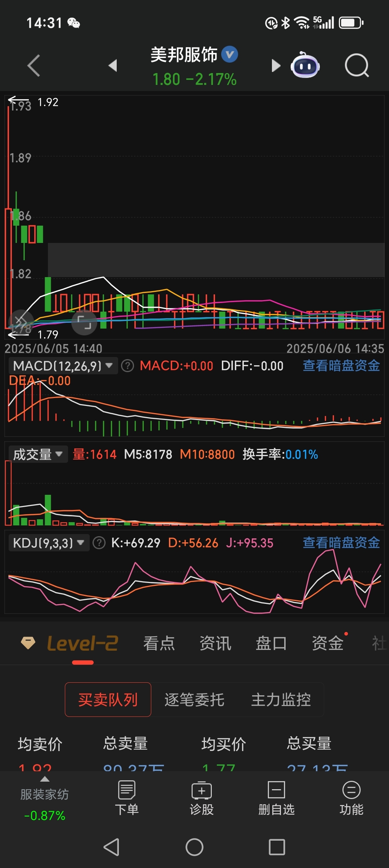Viewport: 389px width, 868px height.
Task: Switch to next stock using right triangle
Action: [x=276, y=65]
